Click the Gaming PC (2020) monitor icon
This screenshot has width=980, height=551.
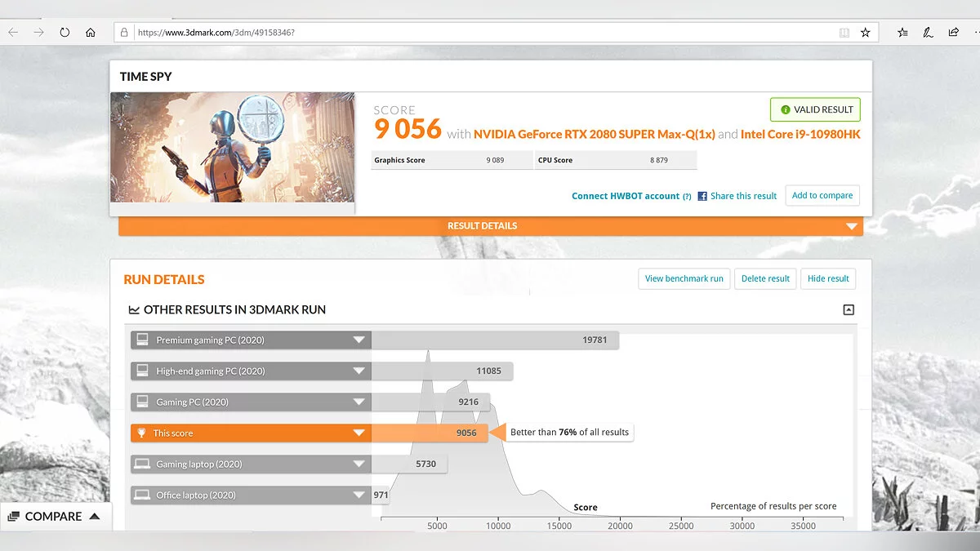142,402
